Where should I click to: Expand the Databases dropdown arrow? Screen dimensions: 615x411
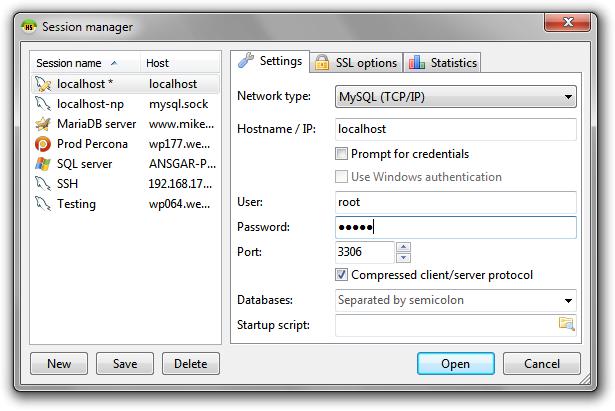tap(568, 301)
